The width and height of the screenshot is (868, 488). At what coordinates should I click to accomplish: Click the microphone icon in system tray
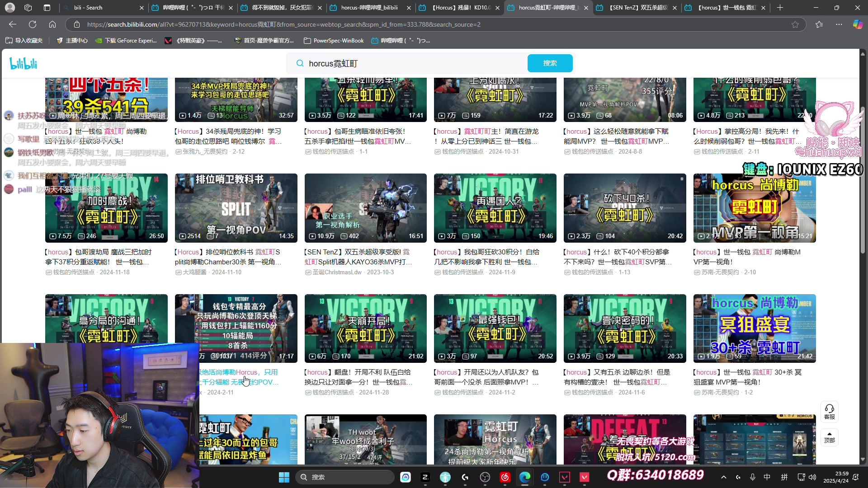[753, 477]
